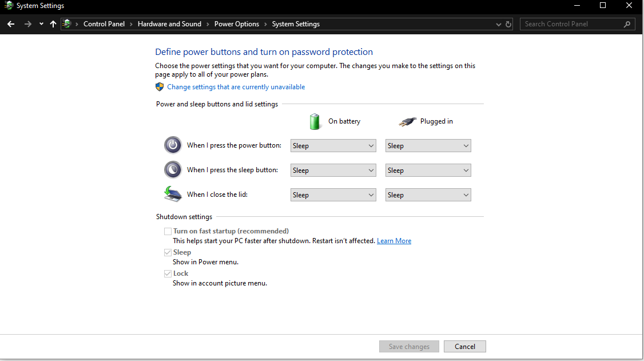Close the System Settings window
This screenshot has width=644, height=361.
pos(629,6)
